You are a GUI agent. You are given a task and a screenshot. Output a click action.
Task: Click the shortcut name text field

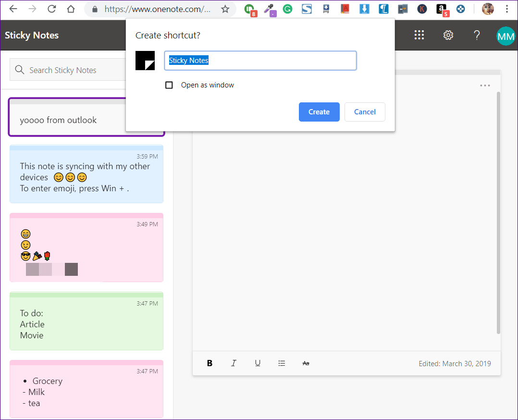(x=260, y=61)
